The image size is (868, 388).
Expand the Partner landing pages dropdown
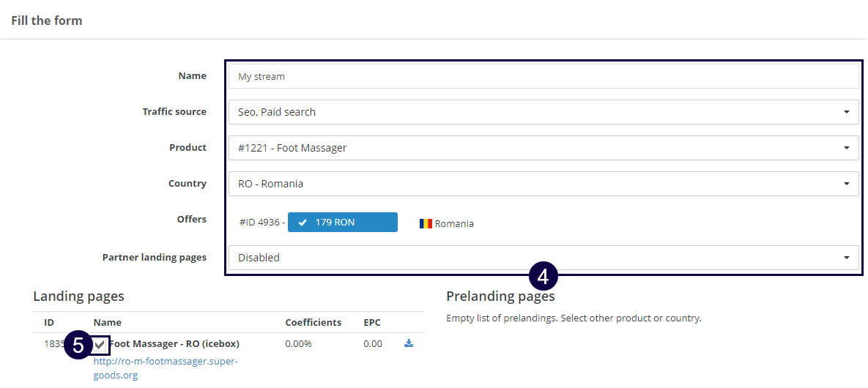click(x=542, y=258)
